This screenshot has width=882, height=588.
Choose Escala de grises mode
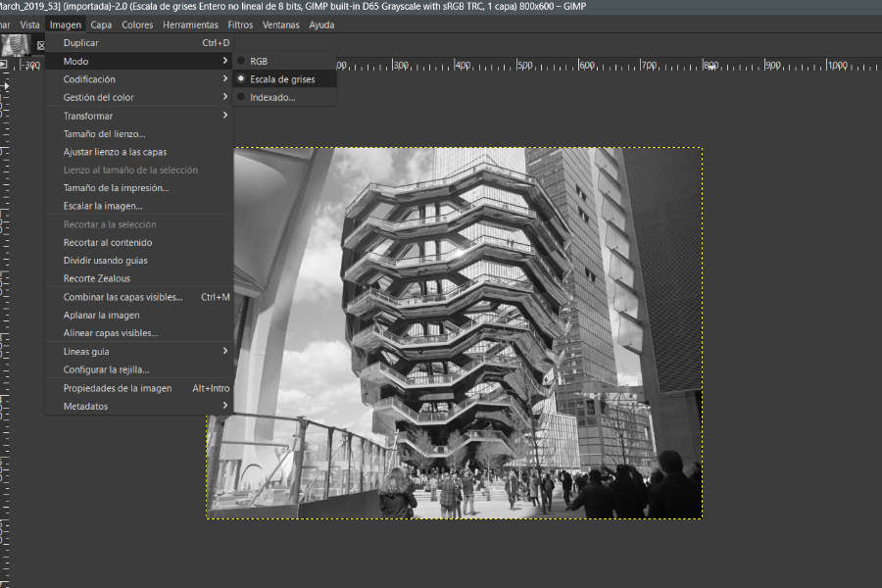coord(282,79)
